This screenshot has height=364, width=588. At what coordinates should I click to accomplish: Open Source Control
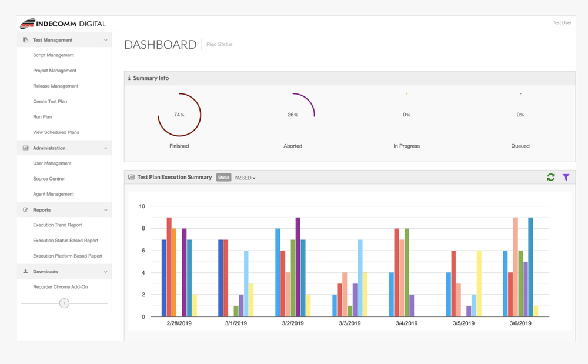pyautogui.click(x=48, y=178)
